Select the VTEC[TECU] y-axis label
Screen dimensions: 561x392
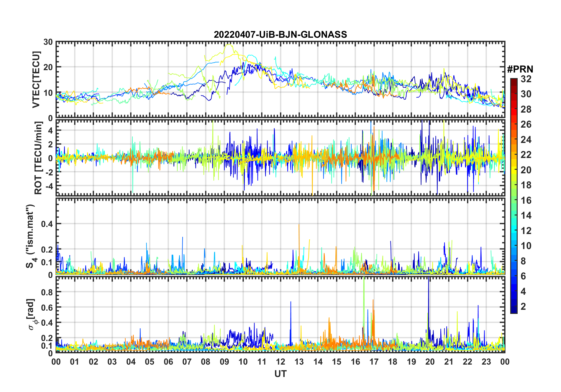36,80
